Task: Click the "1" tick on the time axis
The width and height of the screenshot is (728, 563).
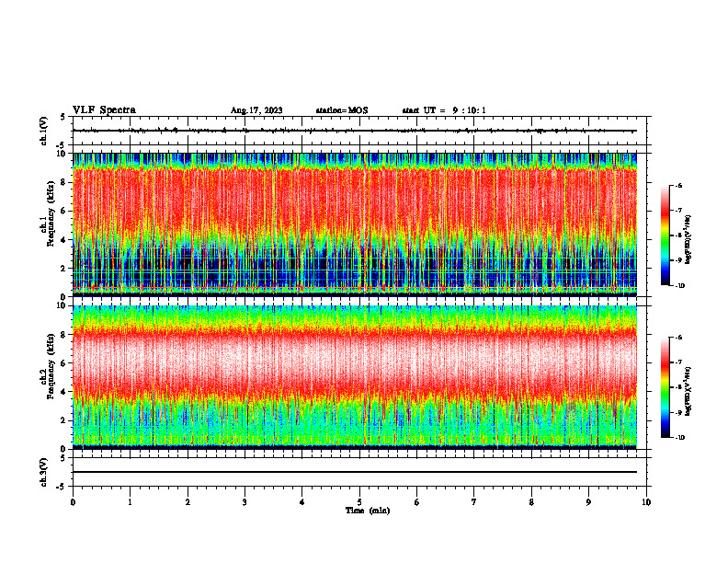Action: 130,502
